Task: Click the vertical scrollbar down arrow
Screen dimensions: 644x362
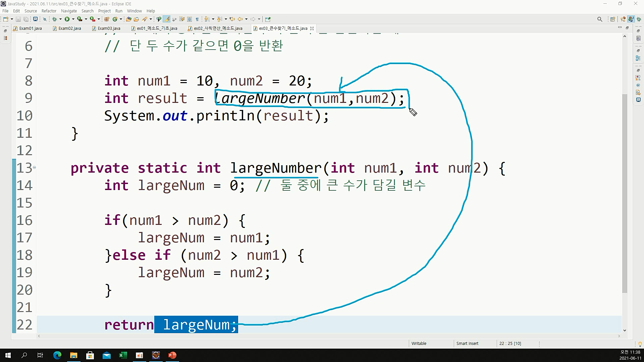Action: coord(625,330)
